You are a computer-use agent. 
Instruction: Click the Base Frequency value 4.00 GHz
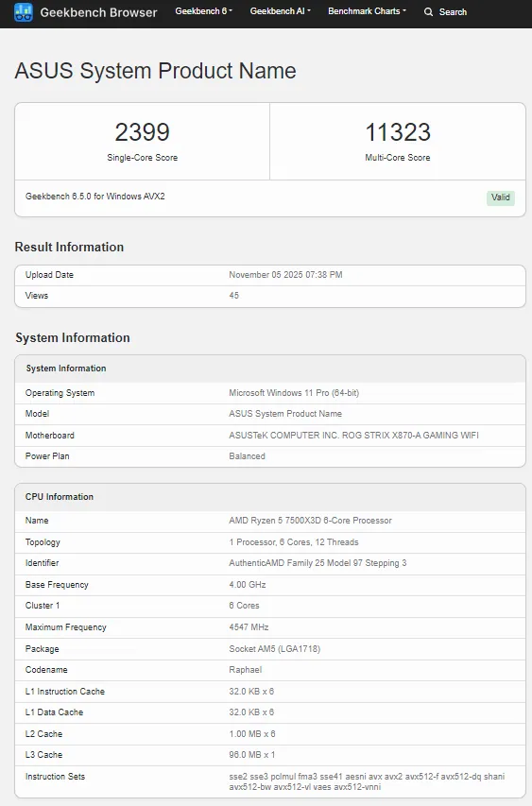[x=248, y=585]
